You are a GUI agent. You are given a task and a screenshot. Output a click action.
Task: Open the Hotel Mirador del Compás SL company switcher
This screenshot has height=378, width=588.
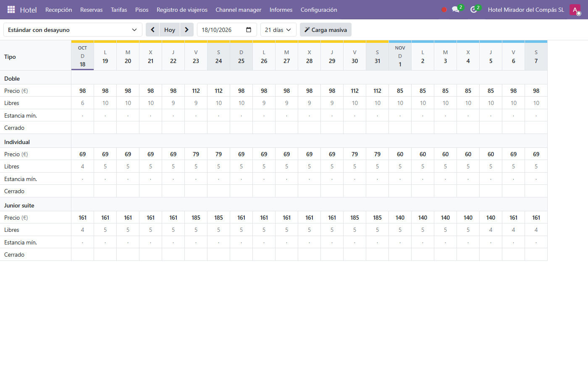click(x=526, y=10)
